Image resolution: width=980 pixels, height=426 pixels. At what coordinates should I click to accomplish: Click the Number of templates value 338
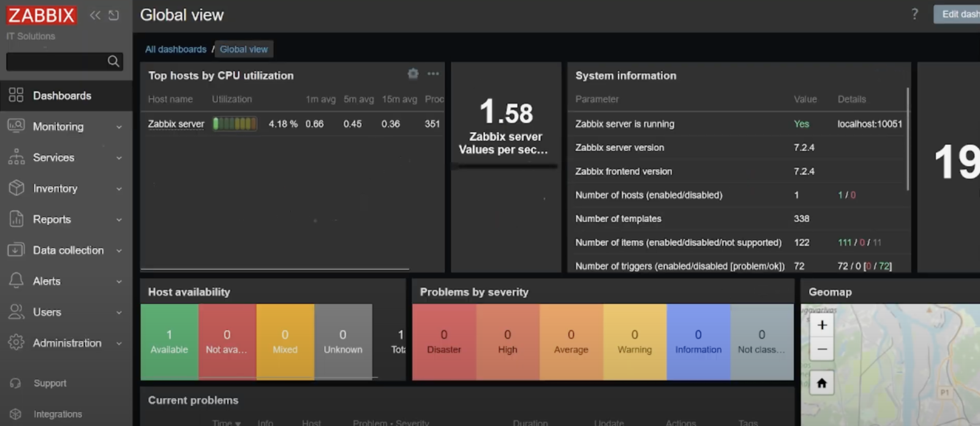click(802, 219)
